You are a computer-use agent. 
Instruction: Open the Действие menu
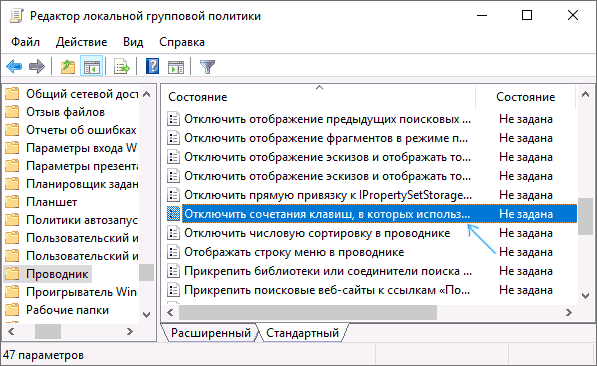81,42
